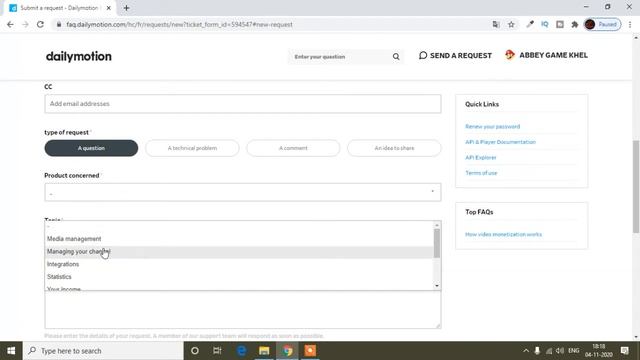
Task: Open 'Terms of use' quick link
Action: pyautogui.click(x=481, y=173)
